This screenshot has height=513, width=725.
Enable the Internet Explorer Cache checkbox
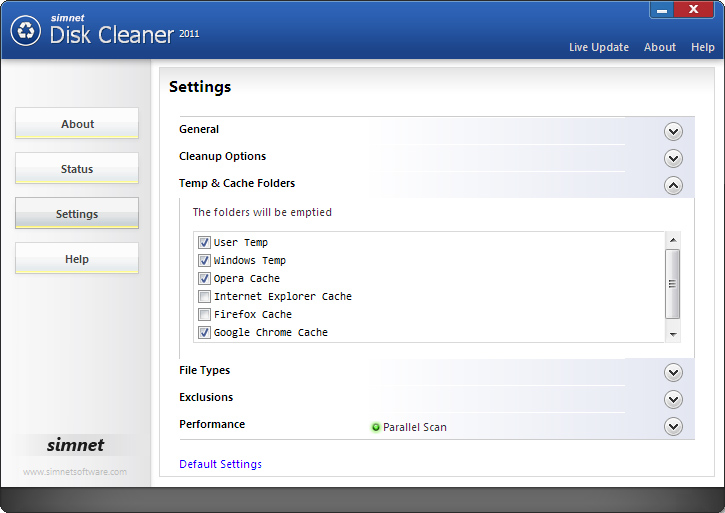[x=204, y=296]
